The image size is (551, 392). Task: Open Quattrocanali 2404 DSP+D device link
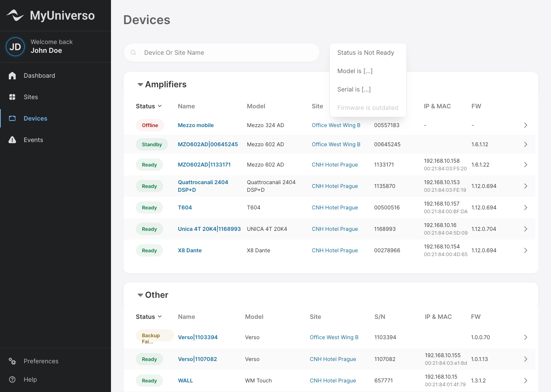pos(203,186)
